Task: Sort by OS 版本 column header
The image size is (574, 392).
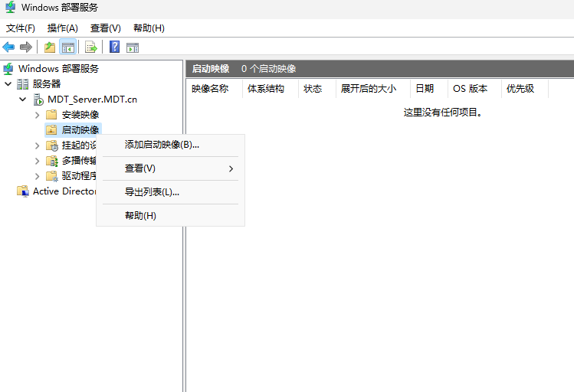Action: point(474,89)
